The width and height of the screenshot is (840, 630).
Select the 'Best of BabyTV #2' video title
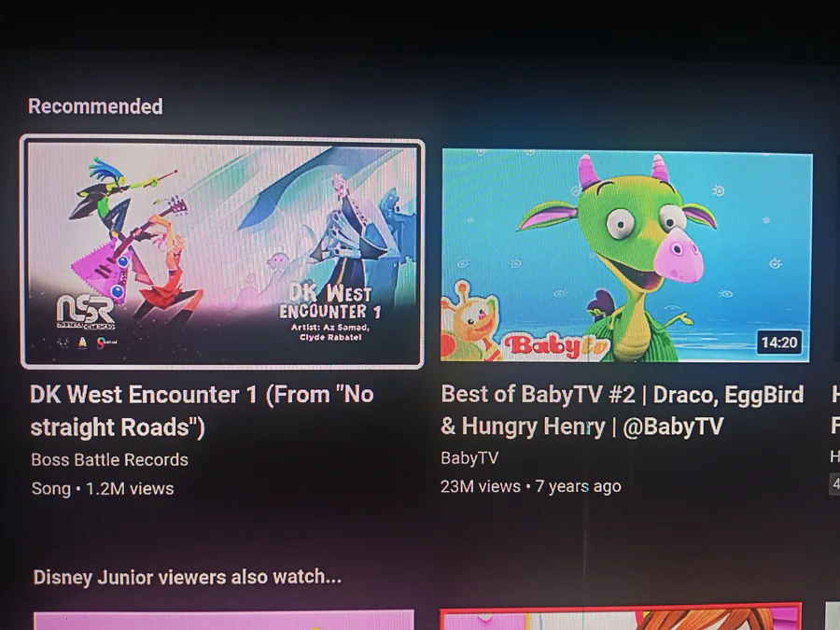pos(622,410)
